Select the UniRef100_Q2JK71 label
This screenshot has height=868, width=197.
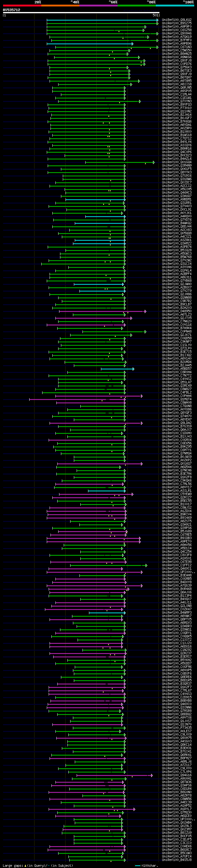(177, 335)
